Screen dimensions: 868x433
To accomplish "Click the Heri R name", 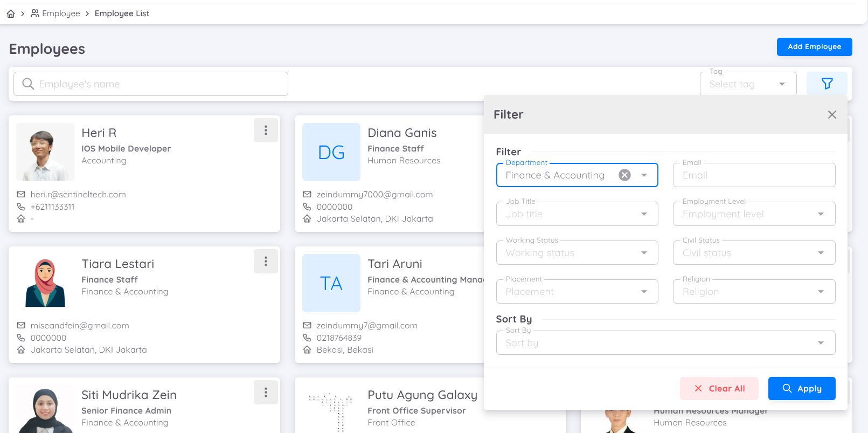I will 99,133.
